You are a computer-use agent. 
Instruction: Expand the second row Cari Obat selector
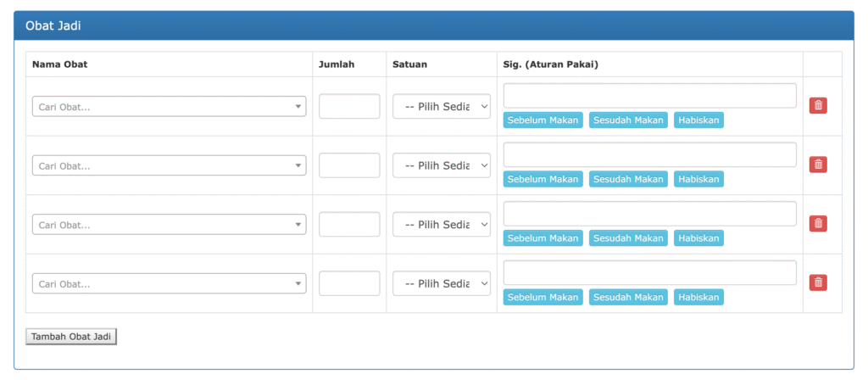tap(169, 165)
